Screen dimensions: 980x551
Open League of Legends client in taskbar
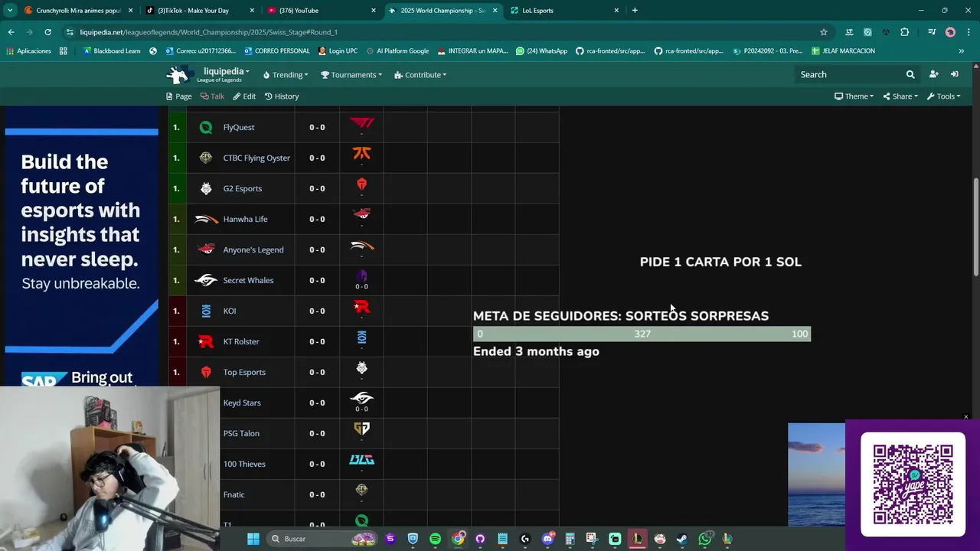[x=637, y=539]
